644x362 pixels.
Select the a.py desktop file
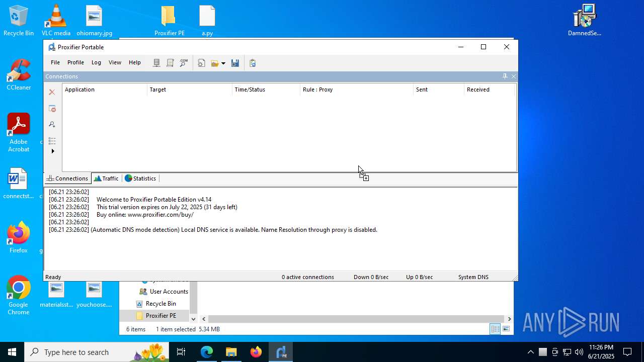(x=207, y=21)
